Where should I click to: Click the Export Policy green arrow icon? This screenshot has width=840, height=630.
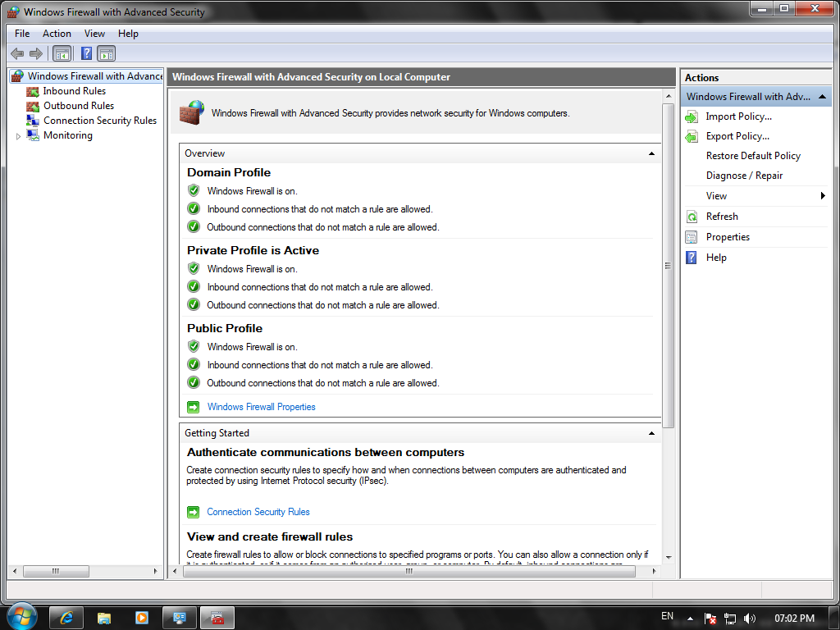tap(692, 137)
